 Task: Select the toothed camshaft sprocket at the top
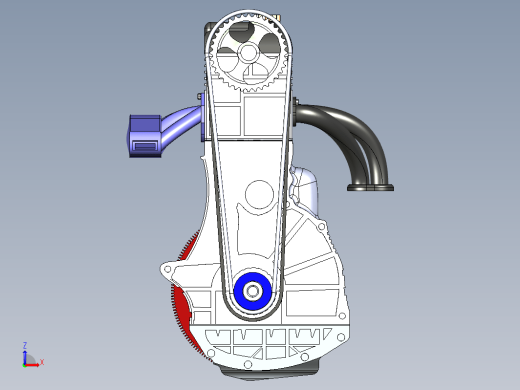click(249, 54)
